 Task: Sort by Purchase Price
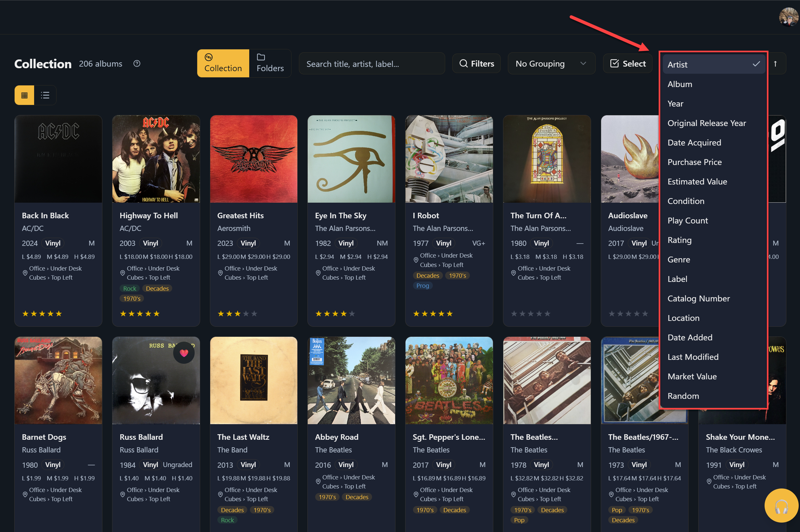[714, 162]
